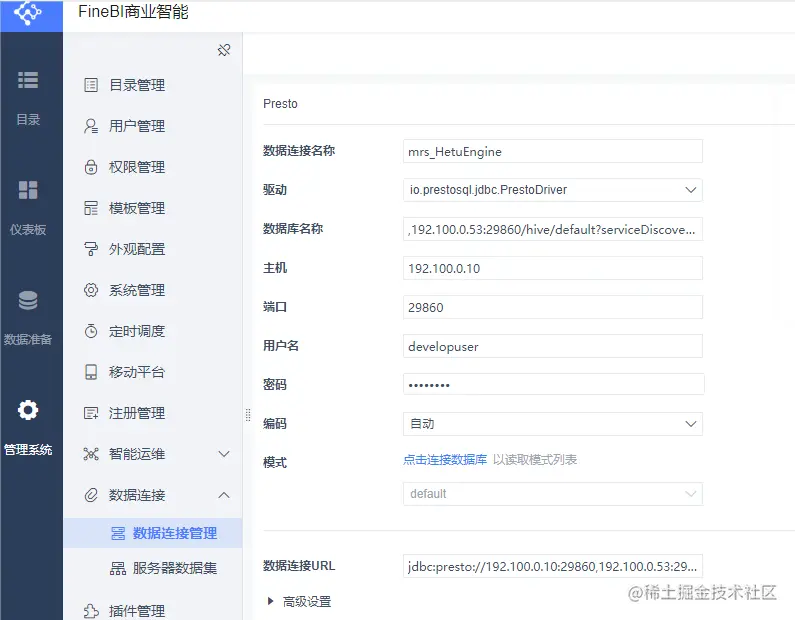
Task: Click the 定时调度 clock icon
Action: tap(91, 331)
